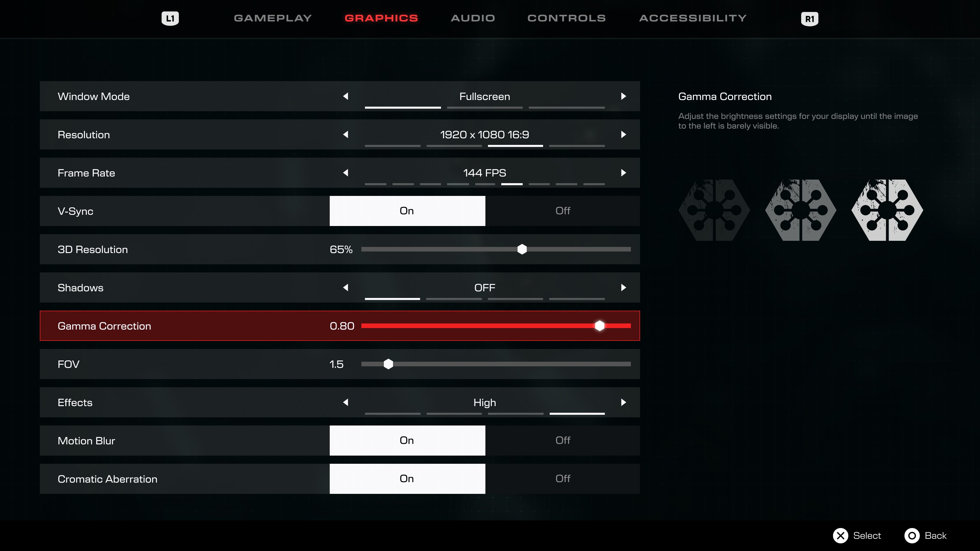Click the X Select button icon

[840, 535]
